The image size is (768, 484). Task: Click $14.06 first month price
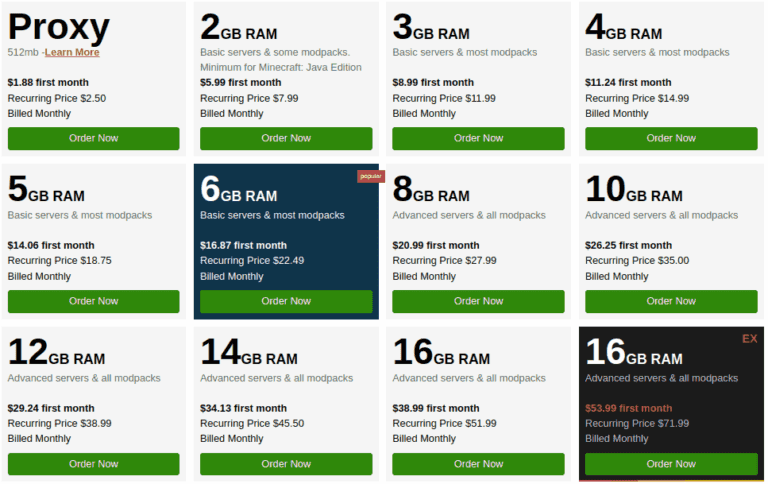(51, 245)
